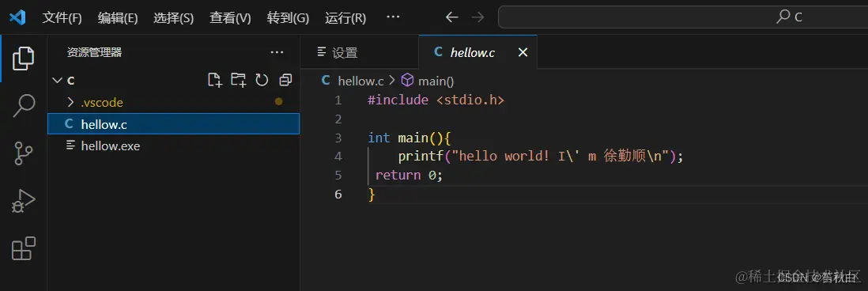This screenshot has height=291, width=868.
Task: Click the command center search box
Action: [683, 17]
